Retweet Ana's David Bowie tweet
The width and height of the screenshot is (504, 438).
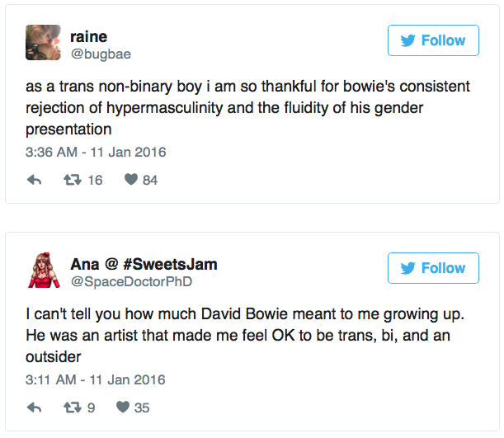[x=74, y=407]
